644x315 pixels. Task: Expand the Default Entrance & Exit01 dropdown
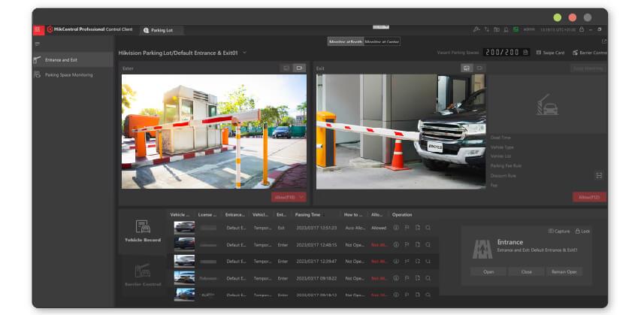point(245,53)
